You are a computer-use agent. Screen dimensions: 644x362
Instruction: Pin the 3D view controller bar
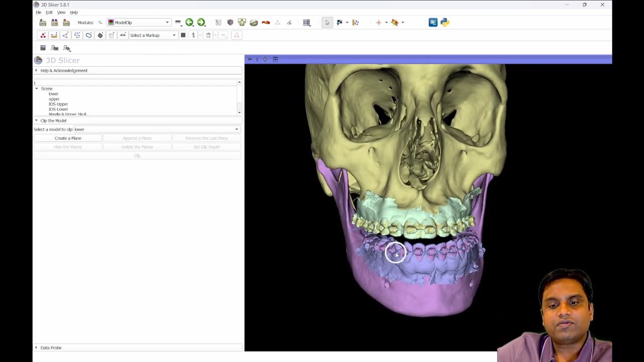(x=250, y=59)
